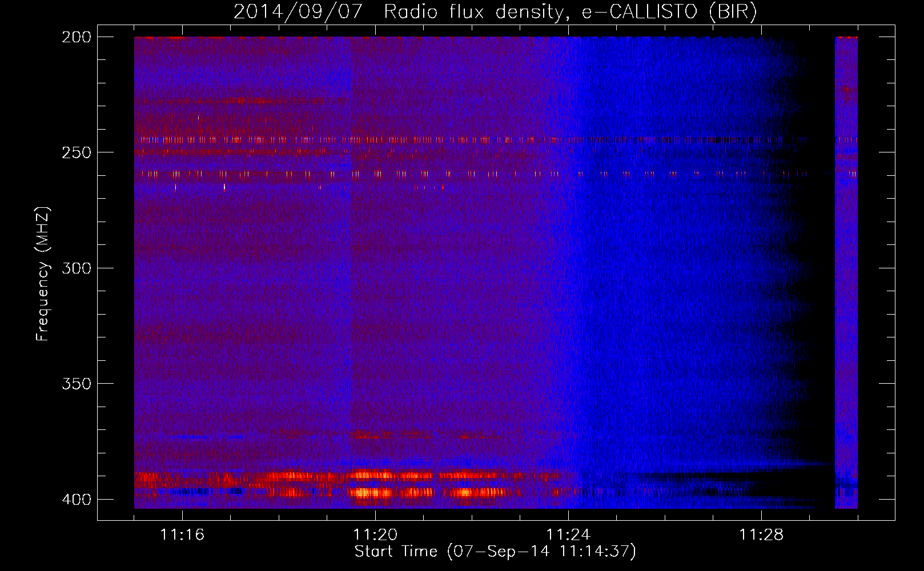Click the 11:28 time tick label
The width and height of the screenshot is (924, 571).
click(x=761, y=534)
